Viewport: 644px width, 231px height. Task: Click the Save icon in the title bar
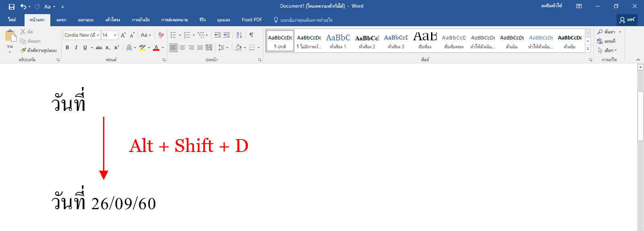(x=11, y=6)
